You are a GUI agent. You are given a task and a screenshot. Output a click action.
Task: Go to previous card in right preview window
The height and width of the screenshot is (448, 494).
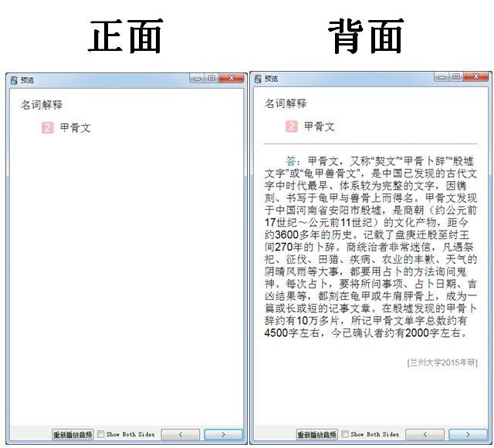(425, 434)
